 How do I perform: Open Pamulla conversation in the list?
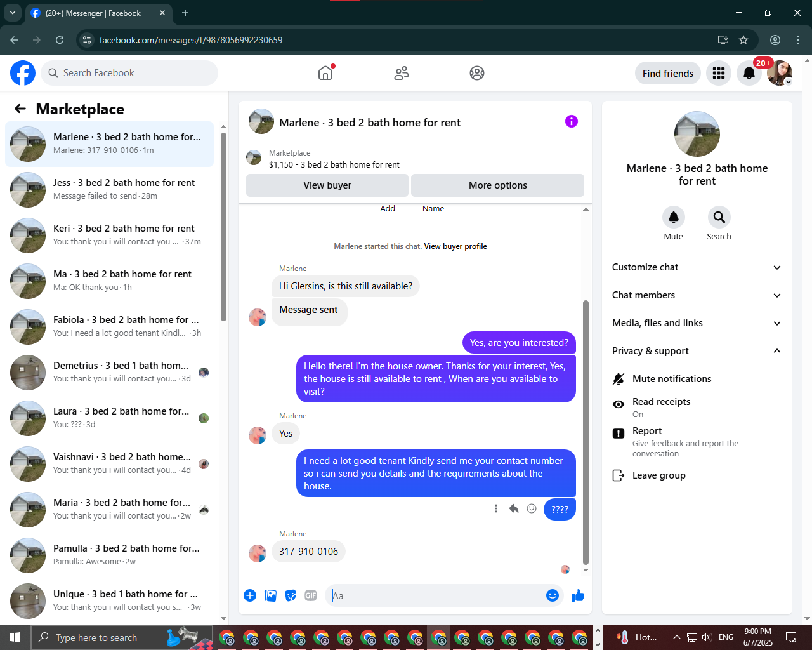(x=110, y=555)
